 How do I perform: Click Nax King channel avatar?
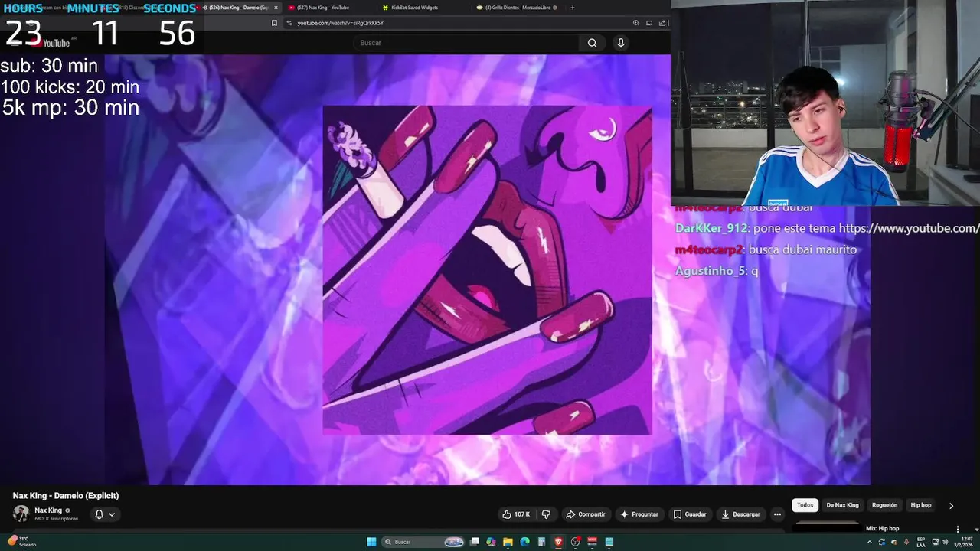click(x=21, y=514)
